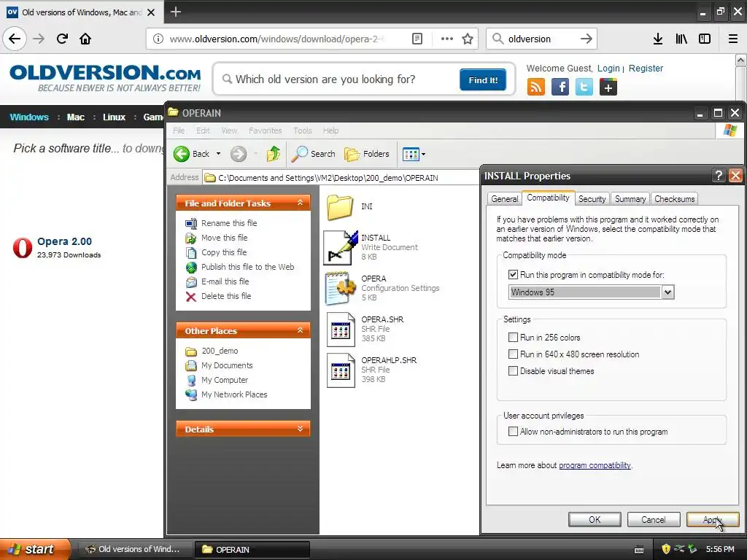This screenshot has height=560, width=747.
Task: Open page actions three-dot menu
Action: (447, 39)
